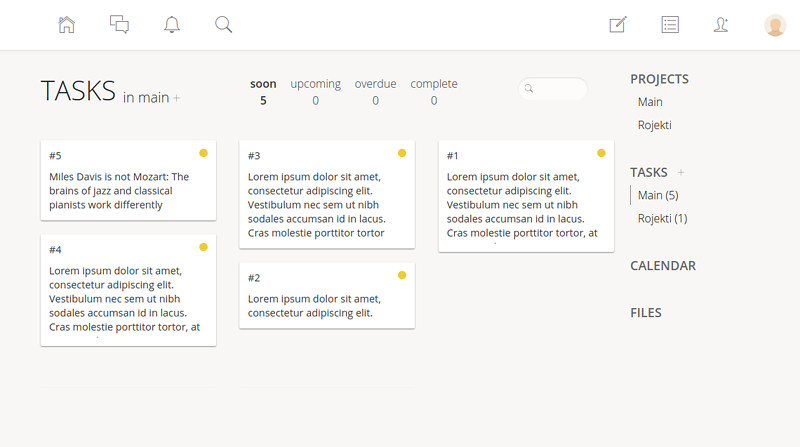Toggle yellow status dot on task #1
Screen dimensions: 800x447
(x=601, y=153)
